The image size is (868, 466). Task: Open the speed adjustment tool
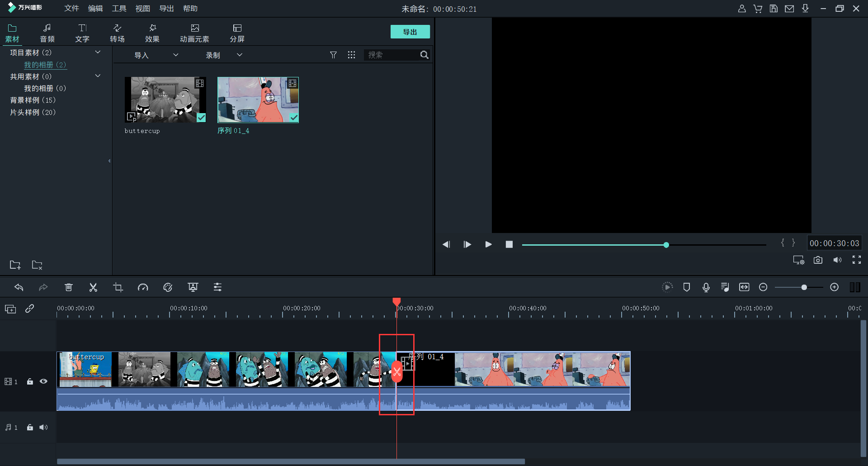pos(143,287)
